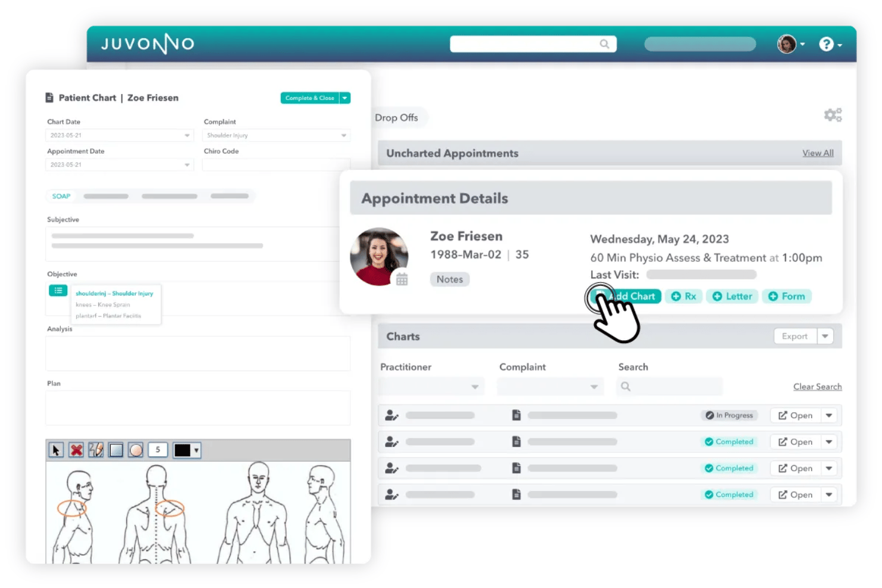The image size is (882, 588).
Task: Click Zoe Friesen's profile photo
Action: pyautogui.click(x=379, y=257)
